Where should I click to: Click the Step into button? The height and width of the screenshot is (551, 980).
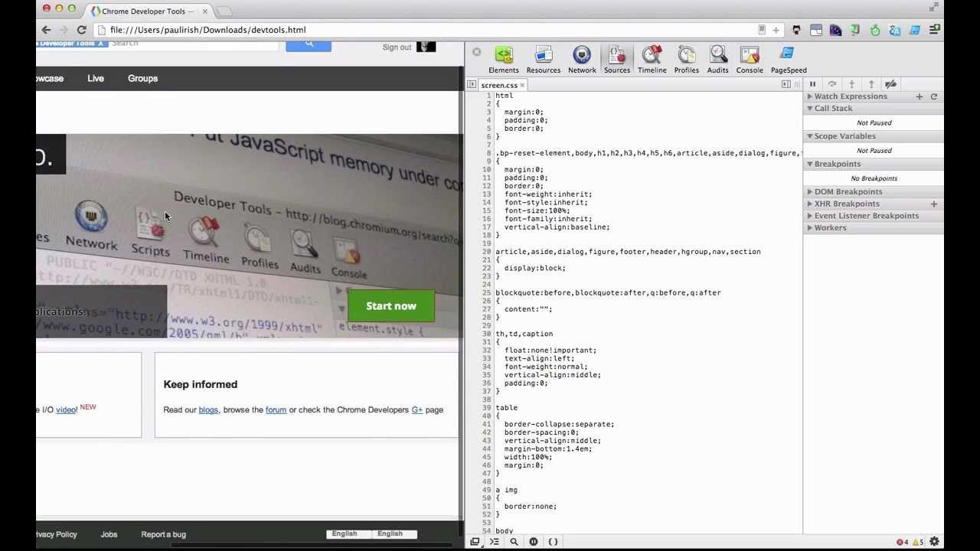851,84
